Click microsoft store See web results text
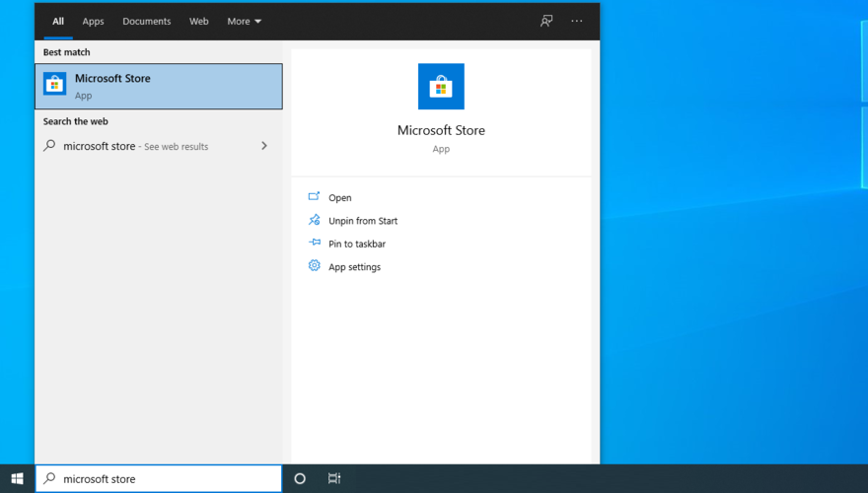 135,146
